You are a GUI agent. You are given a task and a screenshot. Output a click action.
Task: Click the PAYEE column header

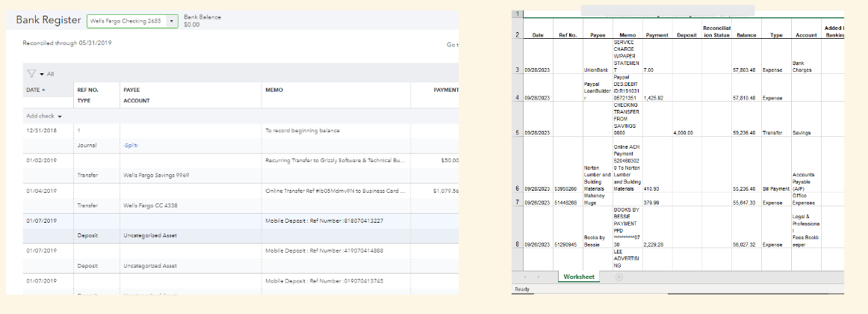point(131,90)
